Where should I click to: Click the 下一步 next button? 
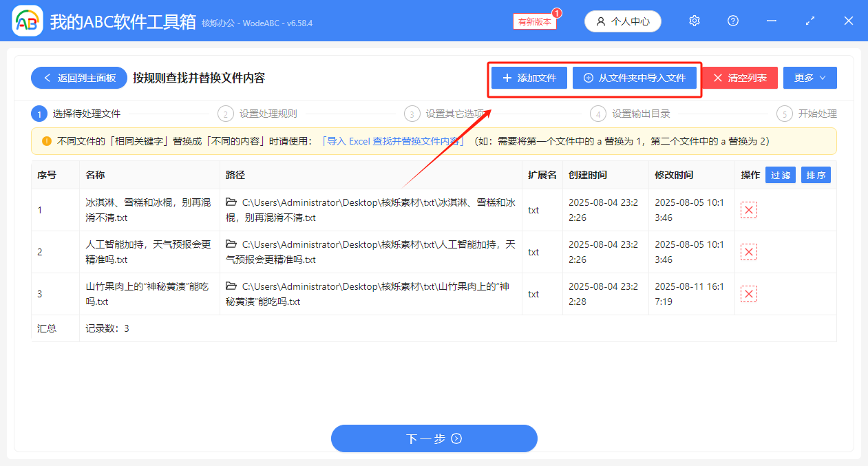point(434,438)
